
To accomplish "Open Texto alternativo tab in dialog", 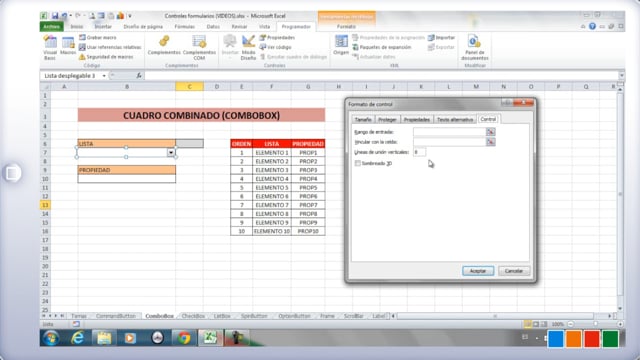I will [x=455, y=120].
